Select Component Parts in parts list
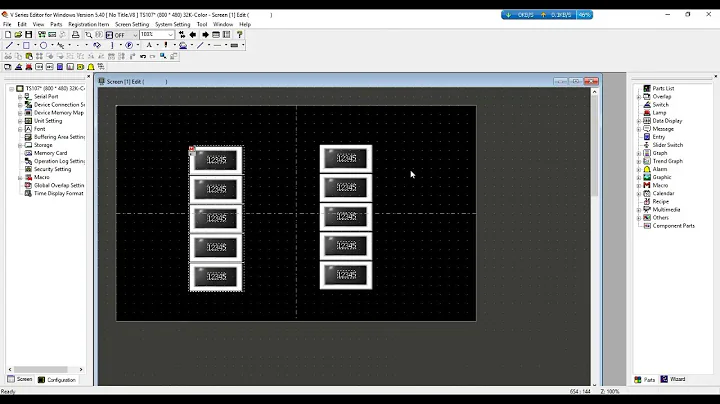720x404 pixels. click(x=674, y=226)
